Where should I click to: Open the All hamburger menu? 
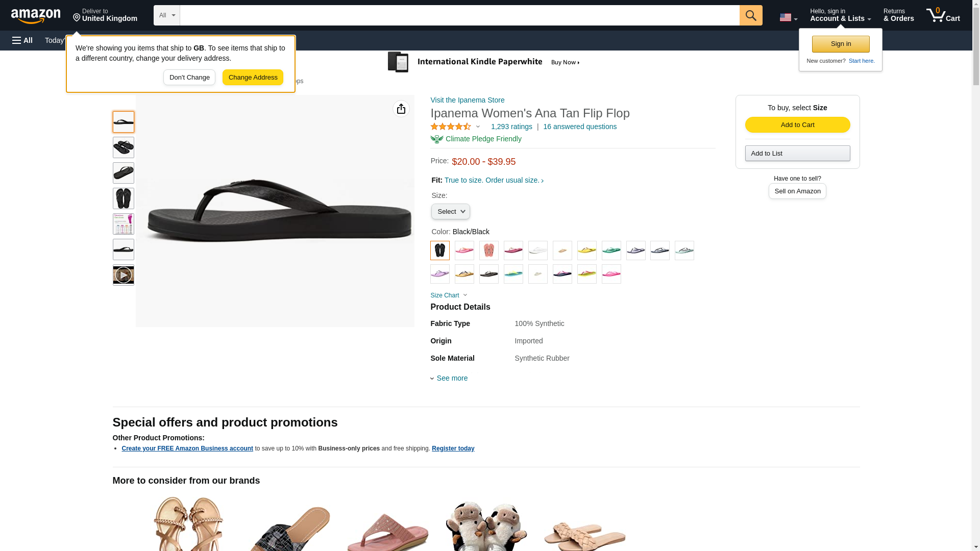tap(22, 40)
